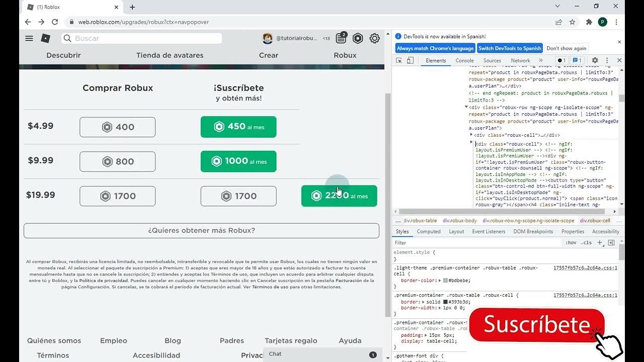Image resolution: width=644 pixels, height=362 pixels.
Task: Select the Elements tab
Action: click(436, 60)
